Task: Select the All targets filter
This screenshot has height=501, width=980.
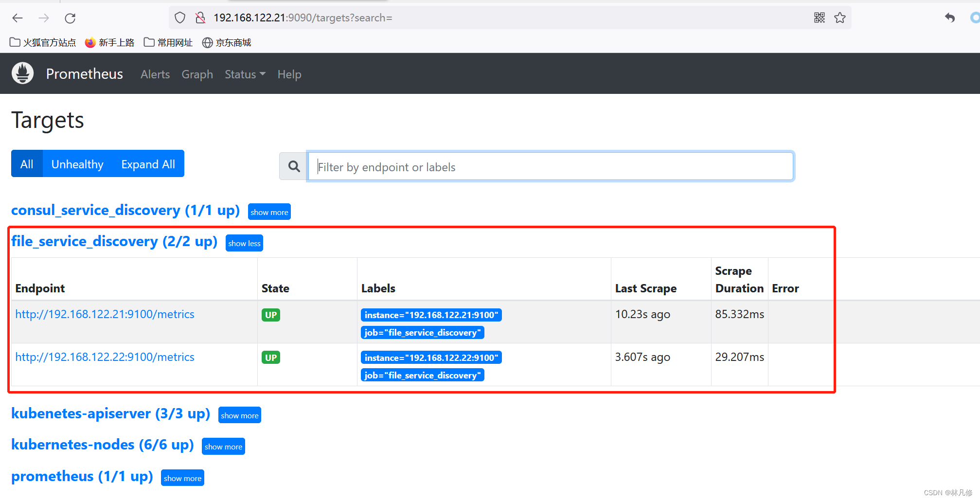Action: point(27,164)
